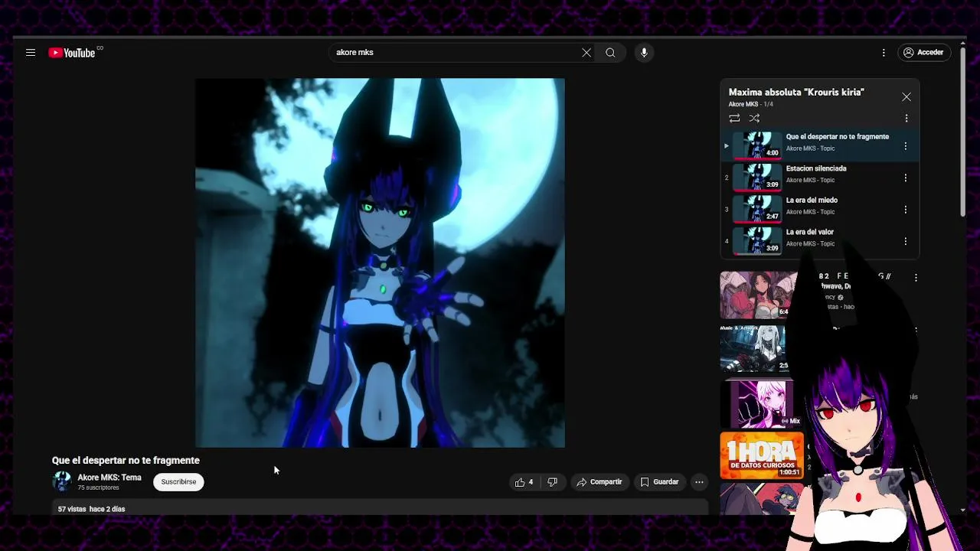Open options for La era del valor
Viewport: 980px width, 551px height.
(x=906, y=241)
